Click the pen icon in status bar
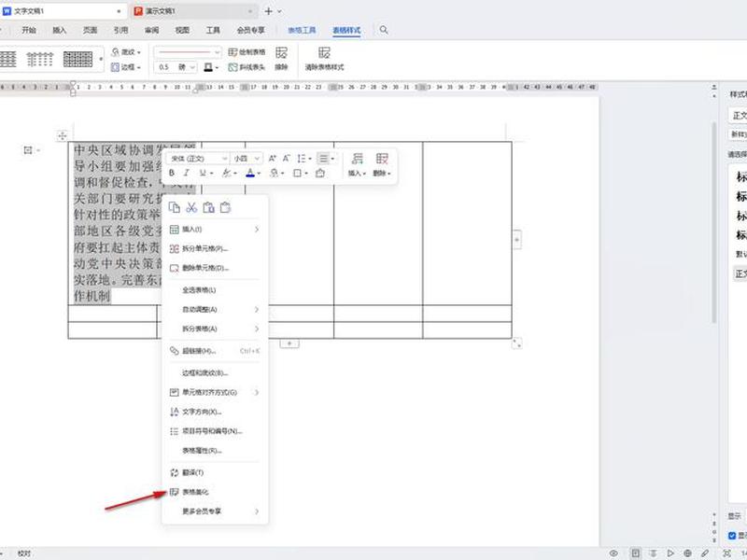 coord(705,553)
